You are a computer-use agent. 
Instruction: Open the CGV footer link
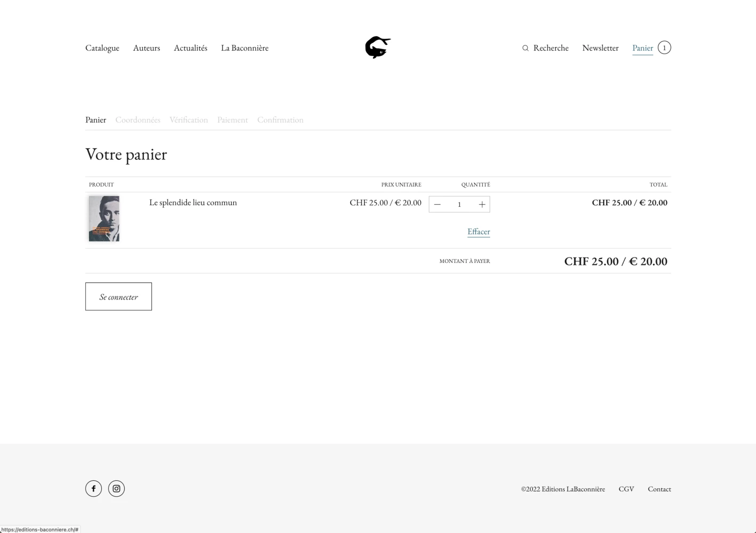[626, 489]
